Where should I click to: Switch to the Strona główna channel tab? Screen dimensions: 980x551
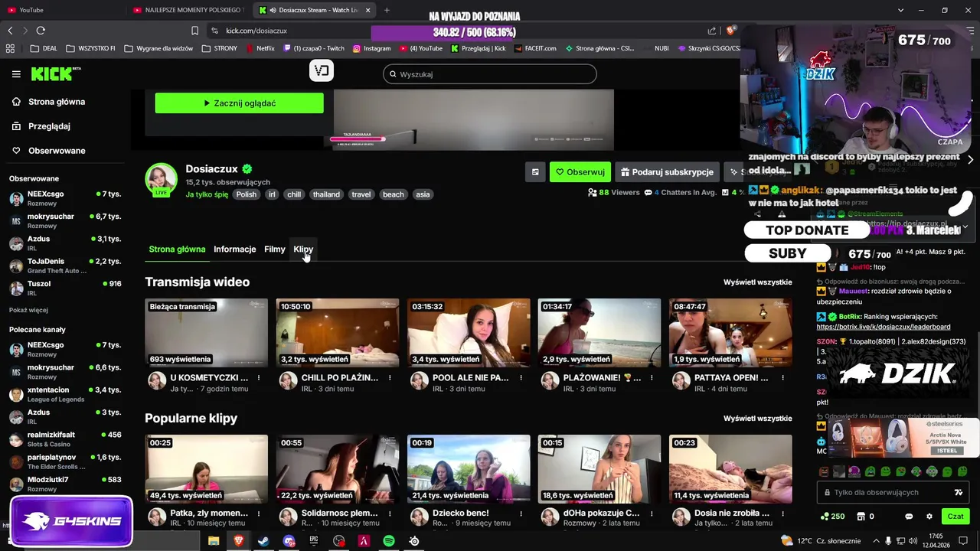(x=177, y=249)
